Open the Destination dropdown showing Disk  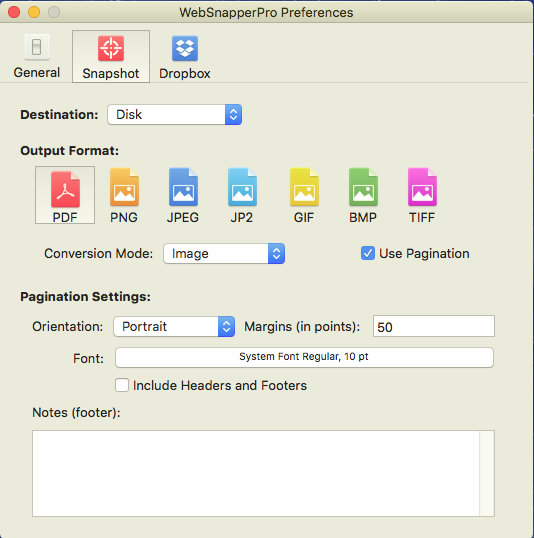(x=175, y=115)
